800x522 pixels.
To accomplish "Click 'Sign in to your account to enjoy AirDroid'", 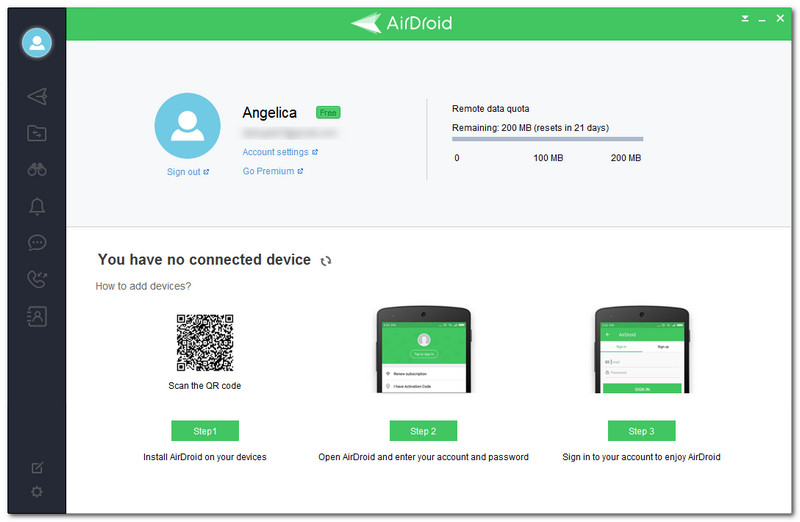I will point(641,457).
